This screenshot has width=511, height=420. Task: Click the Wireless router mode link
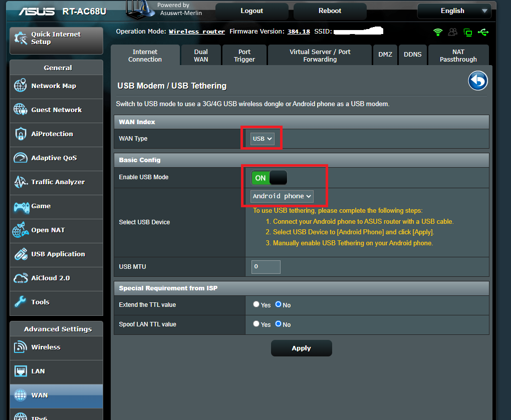[x=197, y=32]
